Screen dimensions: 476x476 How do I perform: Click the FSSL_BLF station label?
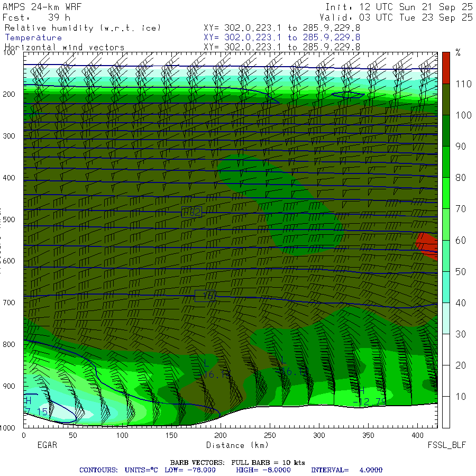point(447,445)
